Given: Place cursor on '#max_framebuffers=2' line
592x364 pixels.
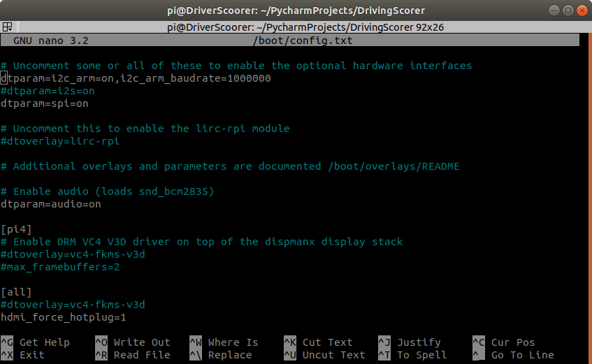Looking at the screenshot, I should 60,267.
